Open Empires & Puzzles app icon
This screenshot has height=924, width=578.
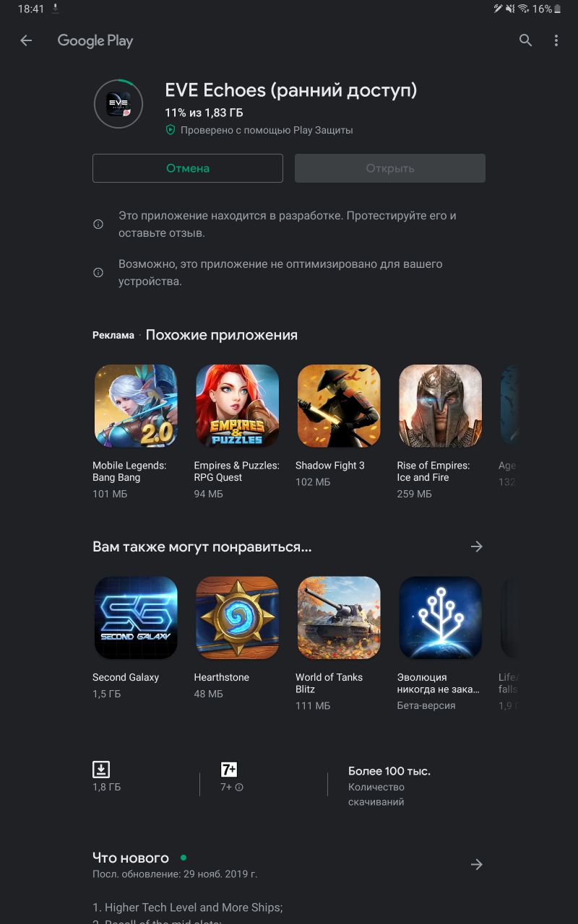[238, 406]
